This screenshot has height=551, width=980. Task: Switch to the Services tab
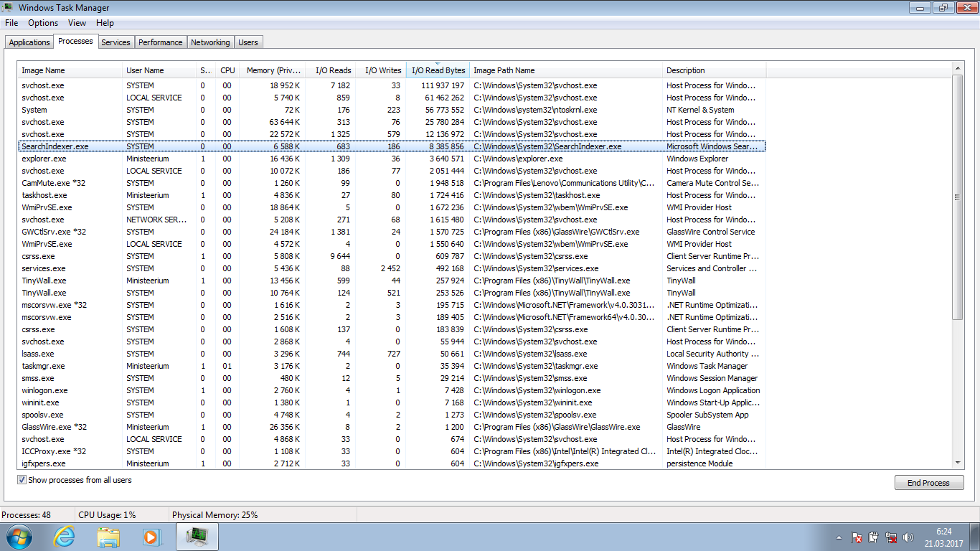116,42
